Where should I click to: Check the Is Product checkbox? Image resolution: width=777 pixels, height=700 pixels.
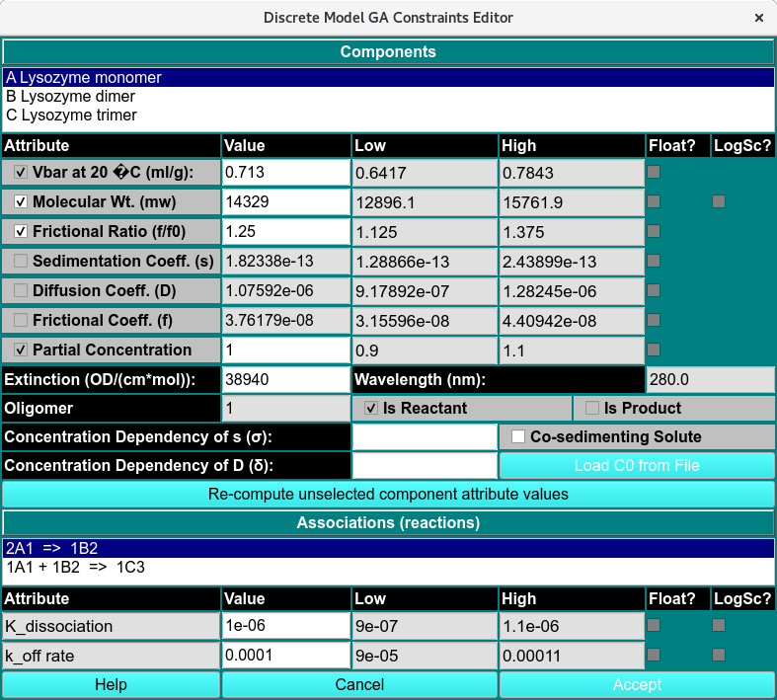[x=591, y=408]
